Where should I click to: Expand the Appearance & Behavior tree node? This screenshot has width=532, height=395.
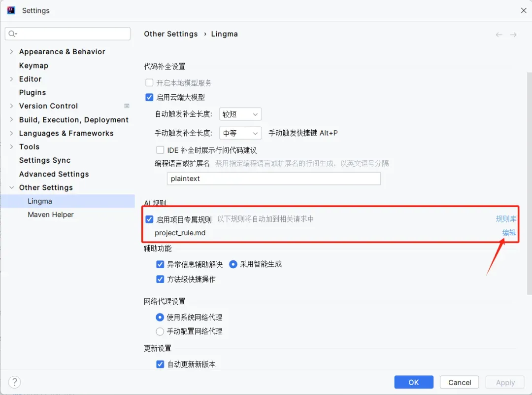(11, 52)
